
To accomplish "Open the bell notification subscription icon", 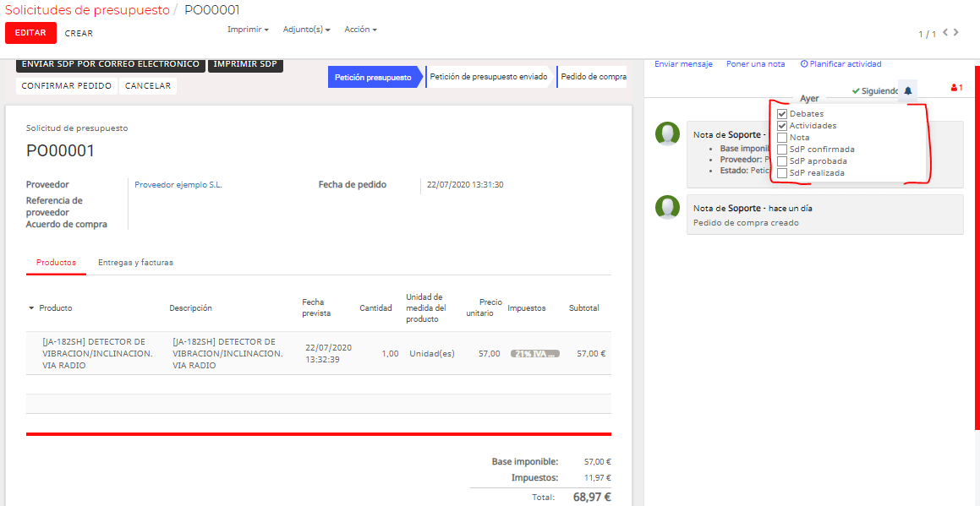I will coord(907,90).
